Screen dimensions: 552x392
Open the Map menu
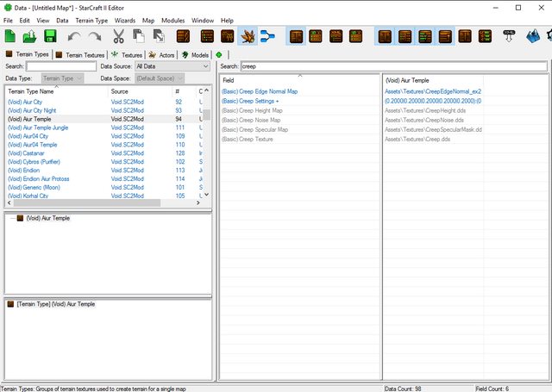[148, 21]
